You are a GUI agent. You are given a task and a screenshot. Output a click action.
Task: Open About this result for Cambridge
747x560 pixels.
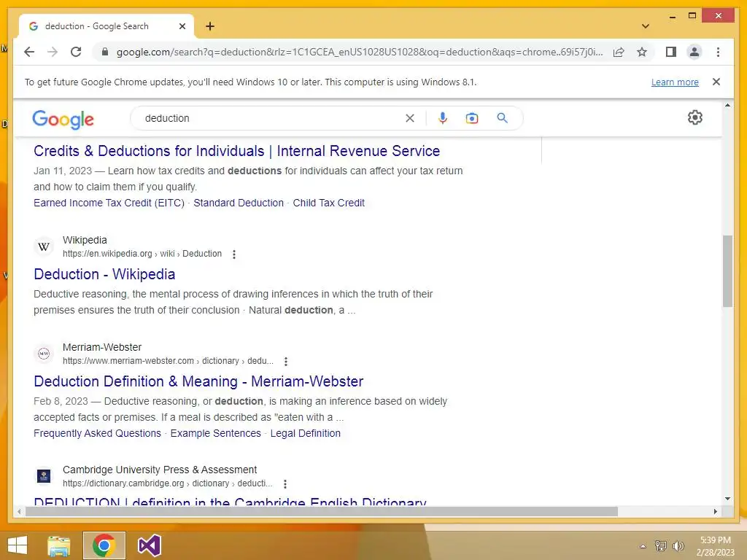(285, 484)
